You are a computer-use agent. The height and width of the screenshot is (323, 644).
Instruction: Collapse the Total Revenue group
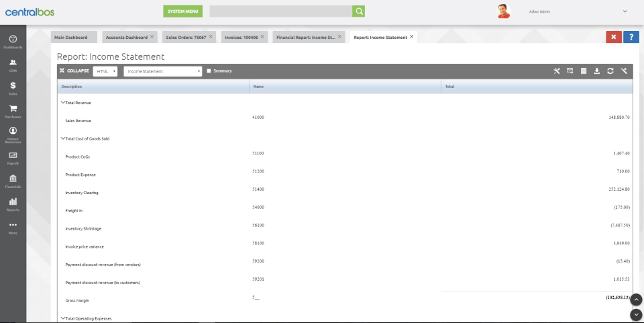click(63, 102)
